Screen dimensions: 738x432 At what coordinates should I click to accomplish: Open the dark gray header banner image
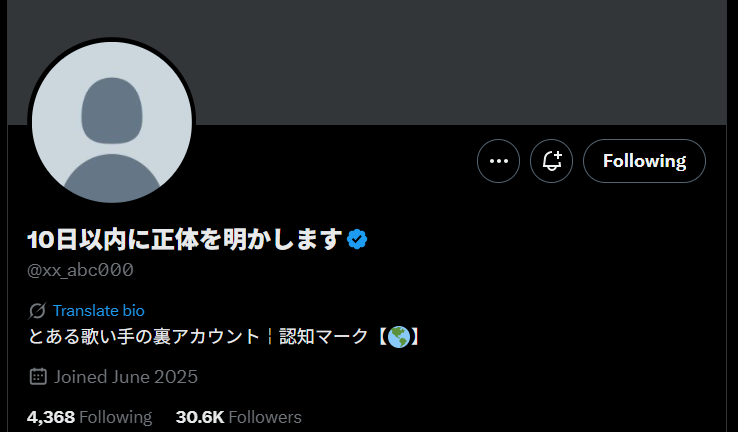click(367, 62)
